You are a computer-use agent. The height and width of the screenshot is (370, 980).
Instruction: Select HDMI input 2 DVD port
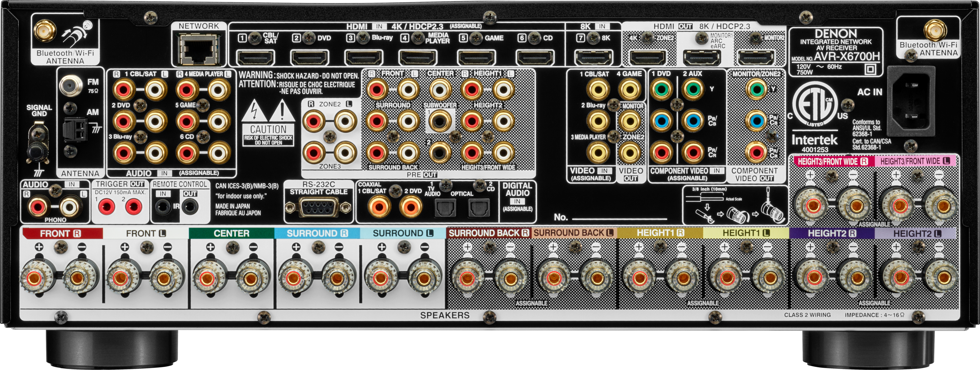(x=310, y=58)
